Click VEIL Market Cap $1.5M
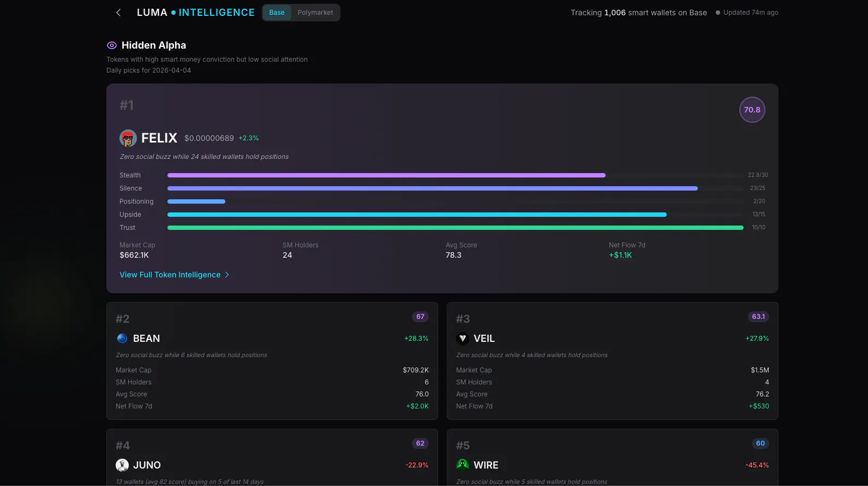Image resolution: width=868 pixels, height=486 pixels. tap(760, 370)
